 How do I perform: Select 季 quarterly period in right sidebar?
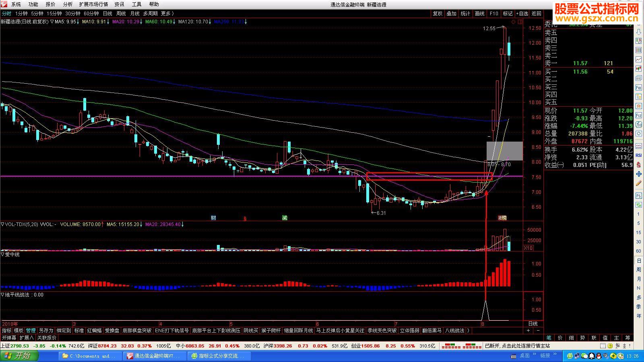pyautogui.click(x=639, y=307)
